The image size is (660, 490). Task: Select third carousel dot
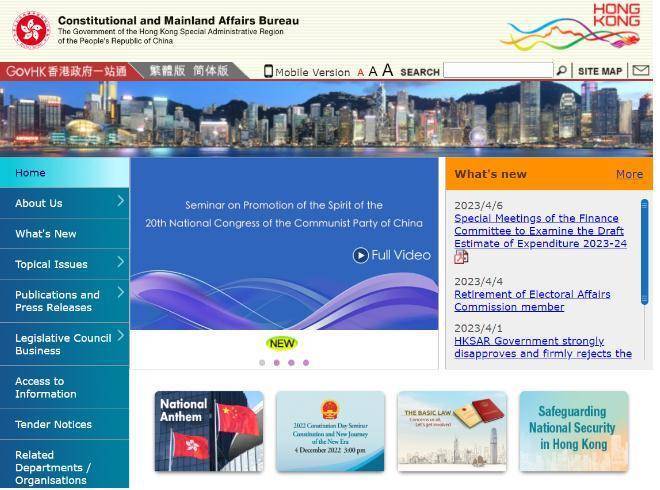pos(291,362)
